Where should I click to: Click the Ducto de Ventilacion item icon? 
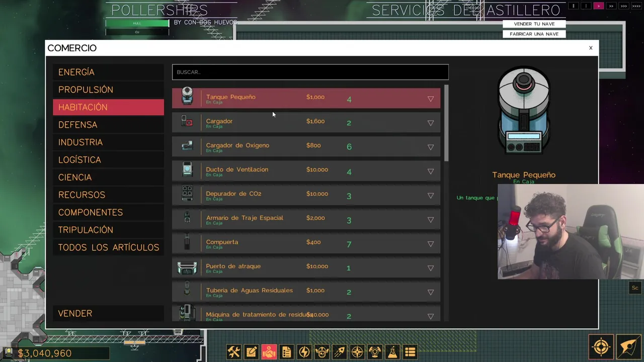pos(187,169)
